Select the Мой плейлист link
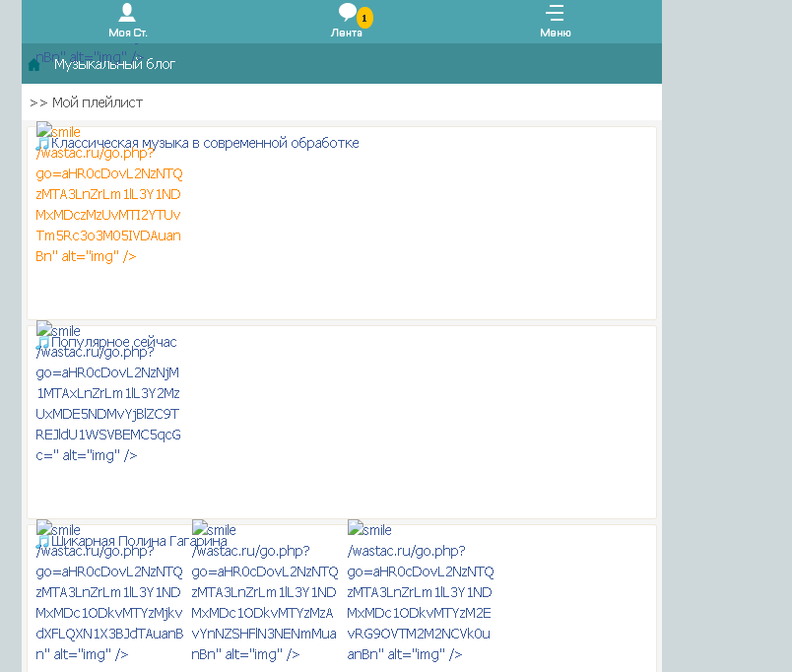 point(98,102)
